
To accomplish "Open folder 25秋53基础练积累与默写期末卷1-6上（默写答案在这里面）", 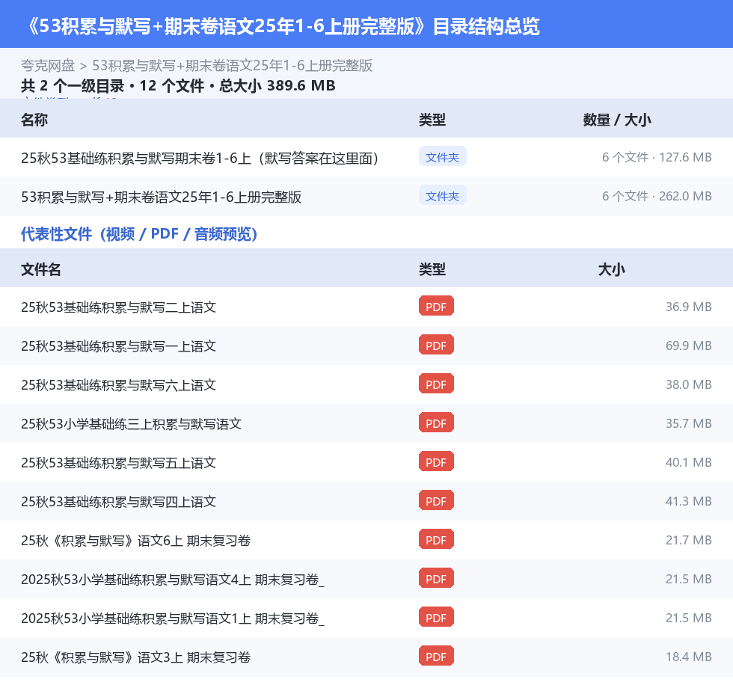I will (200, 159).
